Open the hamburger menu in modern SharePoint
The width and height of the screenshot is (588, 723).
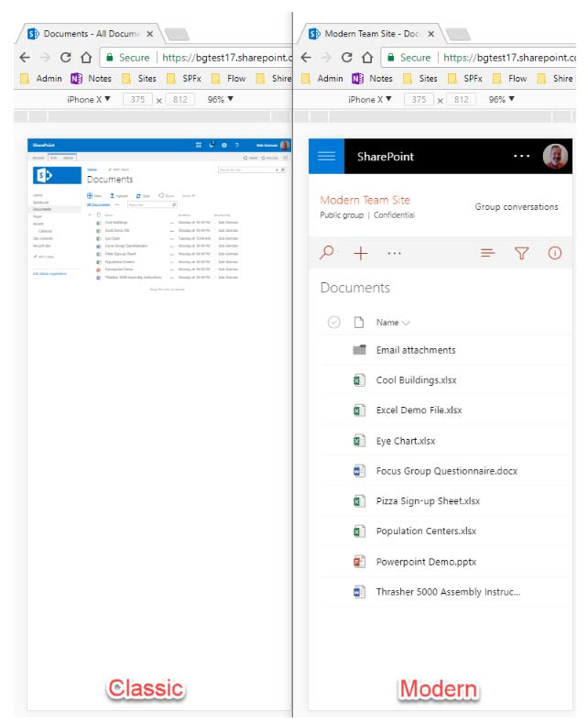point(327,157)
